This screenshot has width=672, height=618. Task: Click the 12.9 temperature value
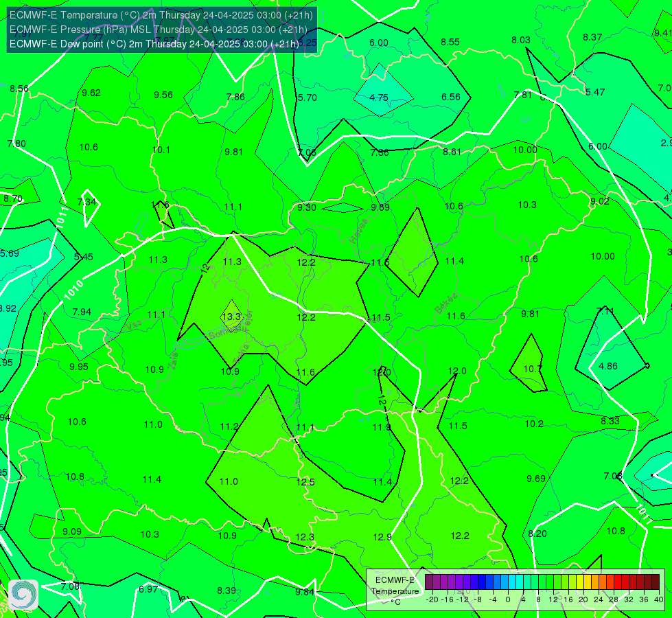click(382, 536)
